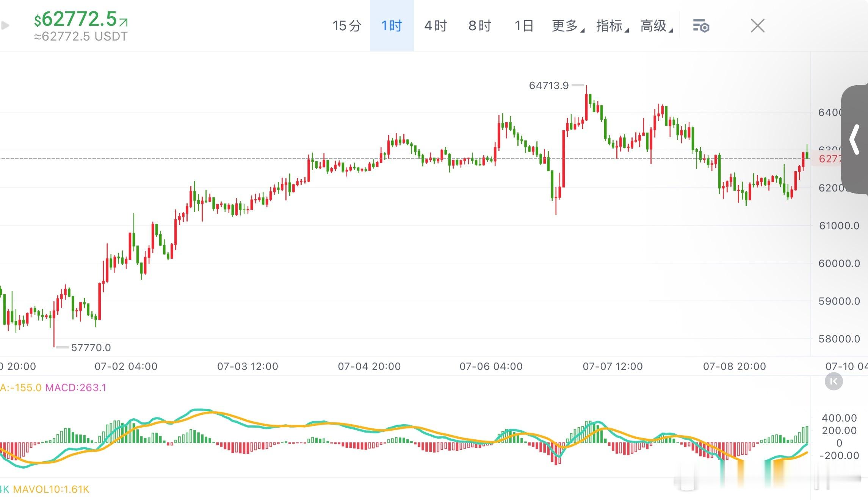
Task: Click the 64713.9 high price label
Action: pyautogui.click(x=549, y=86)
